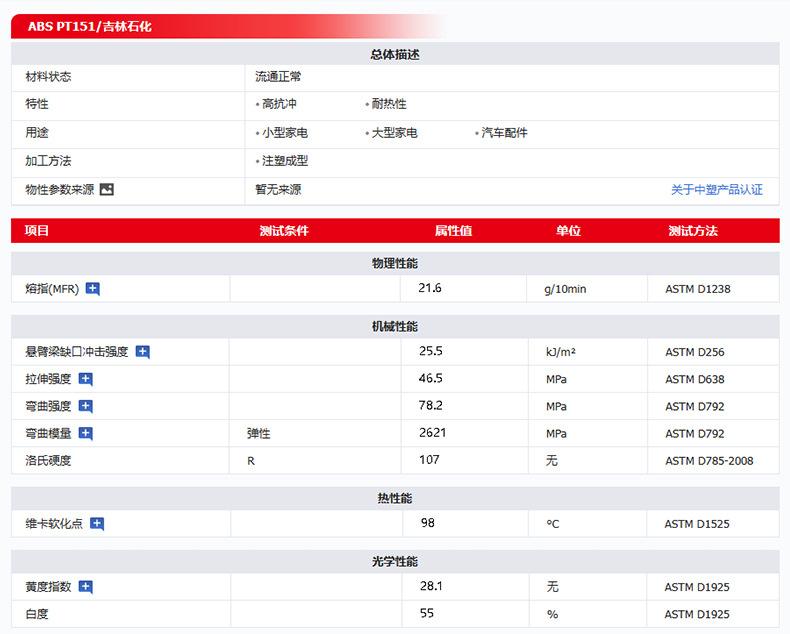Click the 高抗冲 property tag
This screenshot has width=790, height=634.
(279, 104)
